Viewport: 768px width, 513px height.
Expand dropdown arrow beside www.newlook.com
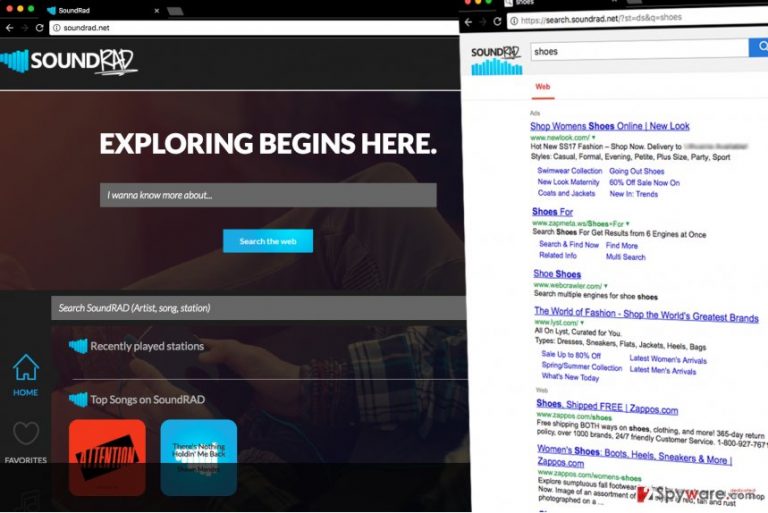point(593,138)
